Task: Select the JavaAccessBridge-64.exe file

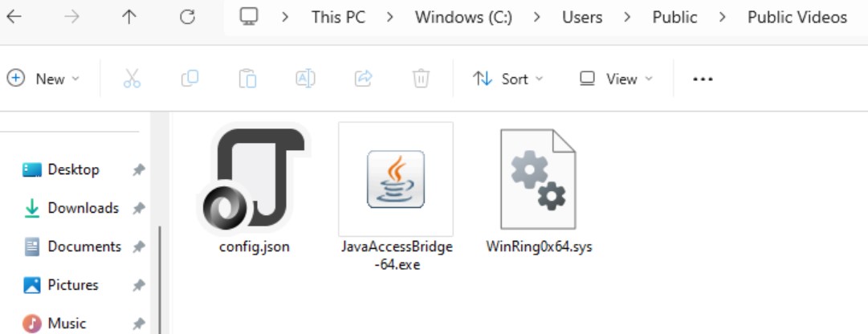Action: (396, 191)
